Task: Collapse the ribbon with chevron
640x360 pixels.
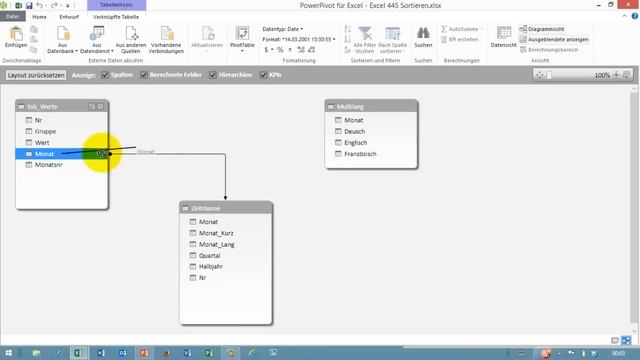Action: tap(624, 16)
